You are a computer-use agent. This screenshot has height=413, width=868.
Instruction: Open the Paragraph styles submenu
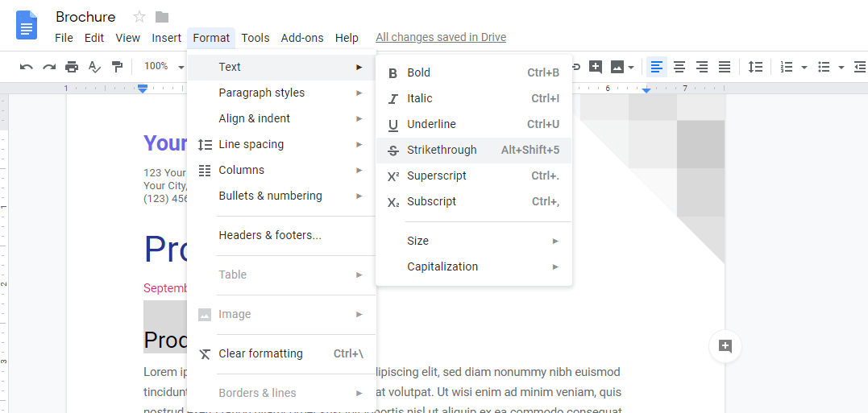pyautogui.click(x=262, y=93)
